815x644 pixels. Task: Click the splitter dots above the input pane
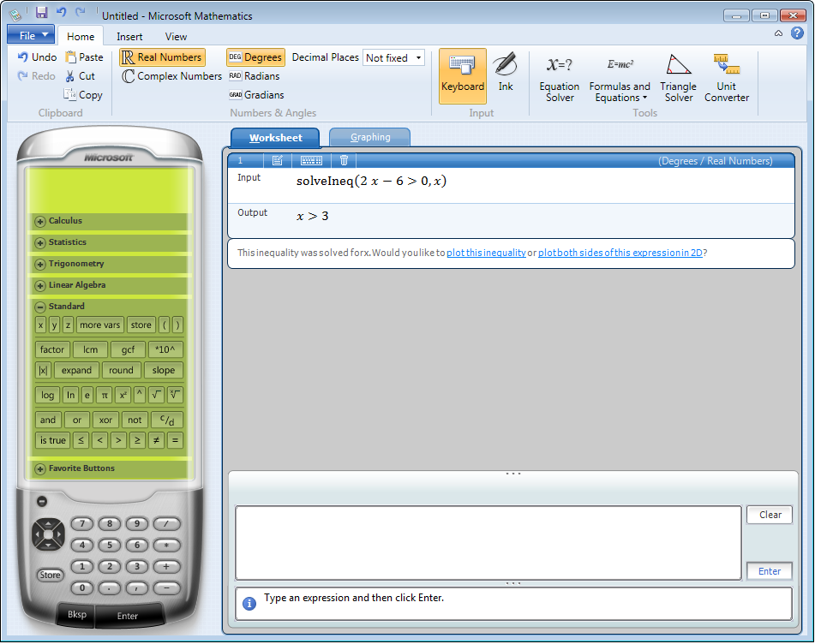click(x=513, y=474)
